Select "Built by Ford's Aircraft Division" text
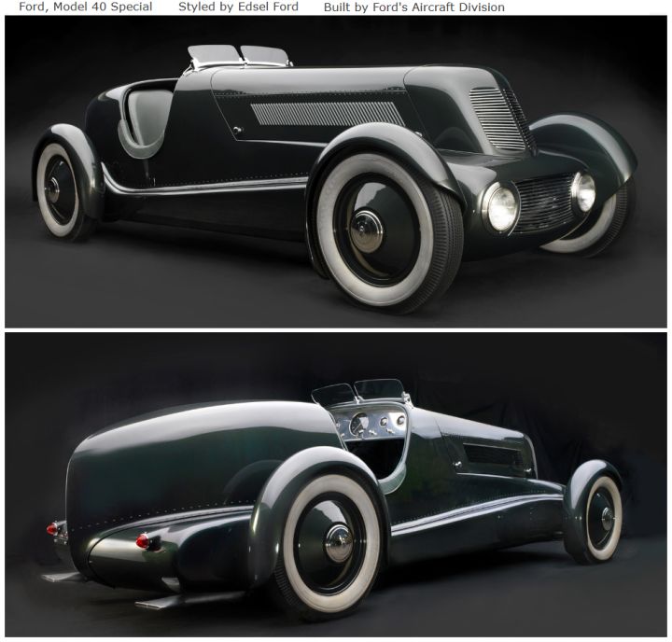The height and width of the screenshot is (642, 672). pos(413,7)
